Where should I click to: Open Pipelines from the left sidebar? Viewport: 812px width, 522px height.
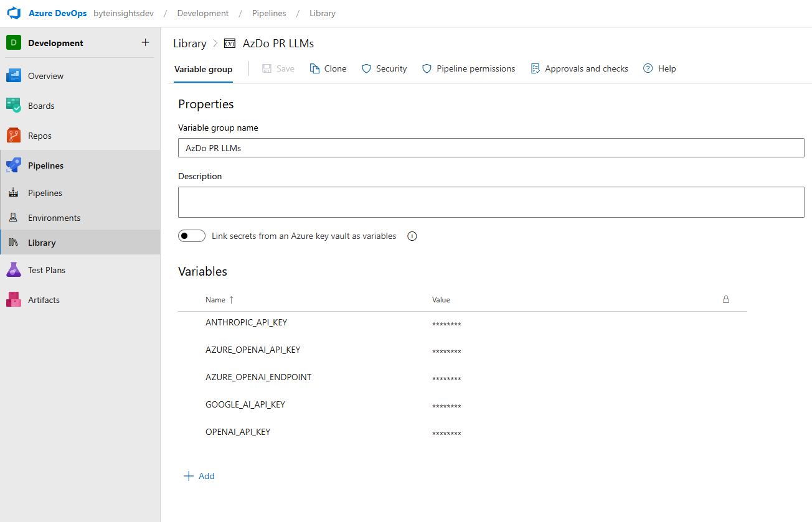coord(47,165)
